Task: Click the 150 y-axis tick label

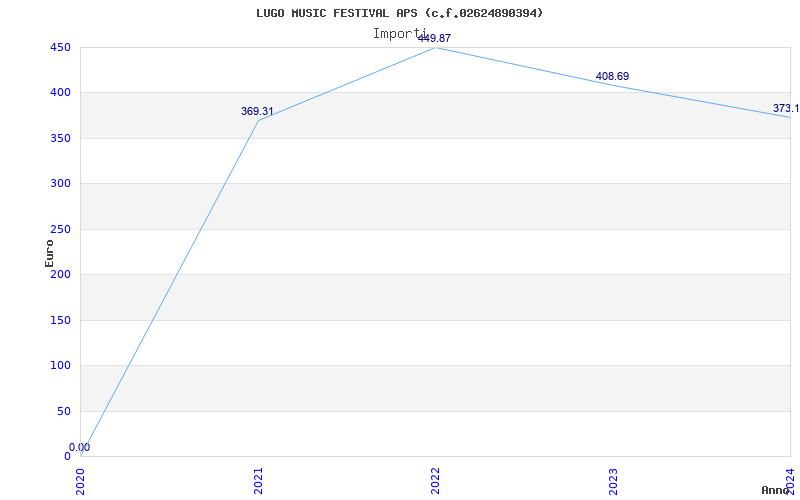Action: 59,320
